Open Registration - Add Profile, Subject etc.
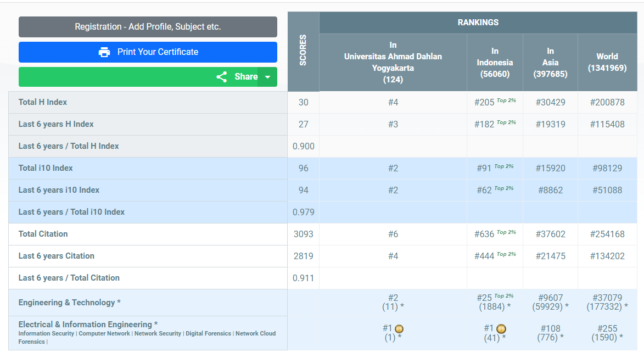644x352 pixels. click(148, 27)
